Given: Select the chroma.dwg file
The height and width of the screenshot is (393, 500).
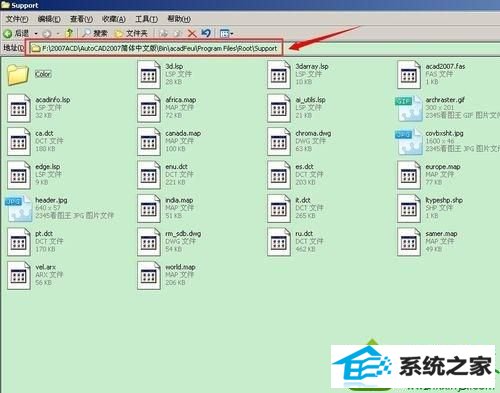Looking at the screenshot, I should tap(299, 141).
